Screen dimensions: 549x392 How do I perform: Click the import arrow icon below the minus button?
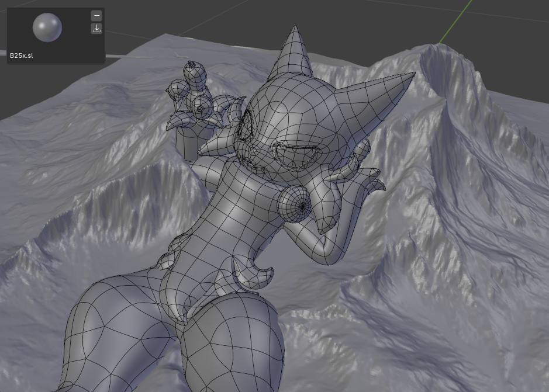96,29
